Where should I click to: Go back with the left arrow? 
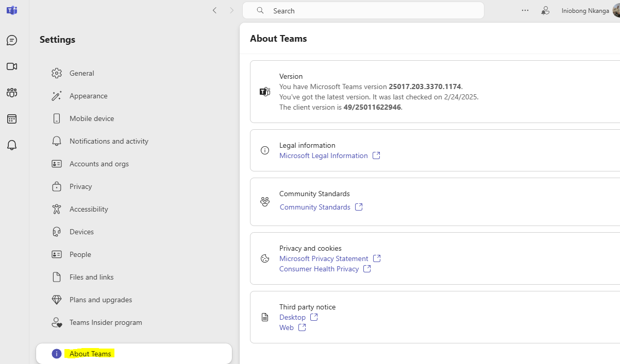215,10
